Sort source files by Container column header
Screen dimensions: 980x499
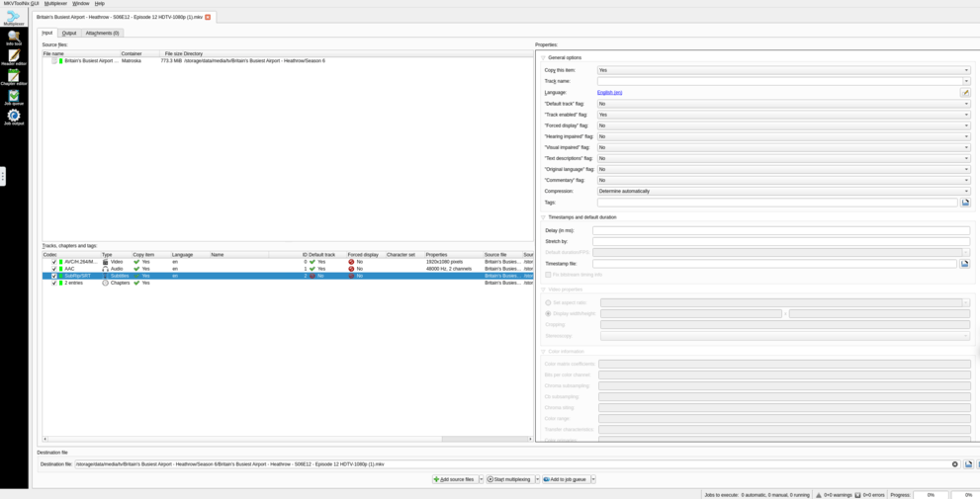[139, 53]
